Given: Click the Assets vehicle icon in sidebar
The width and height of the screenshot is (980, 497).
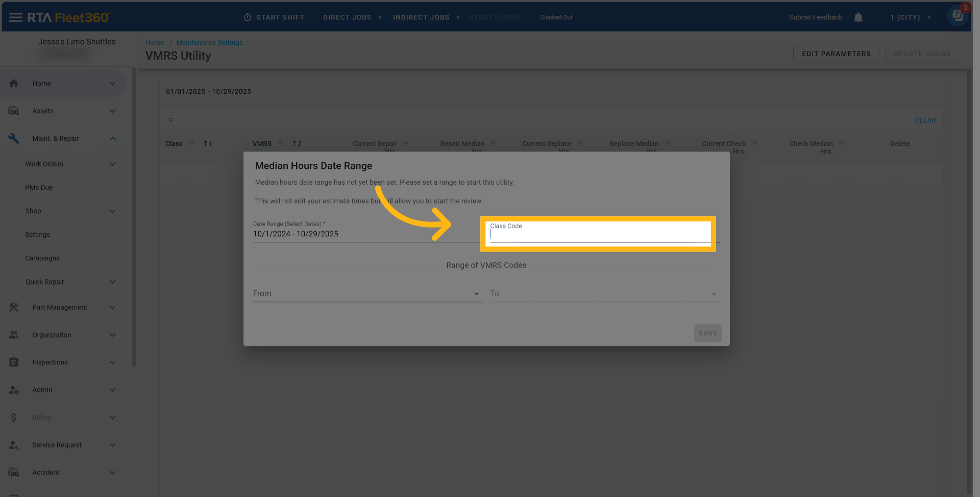Looking at the screenshot, I should pyautogui.click(x=14, y=111).
